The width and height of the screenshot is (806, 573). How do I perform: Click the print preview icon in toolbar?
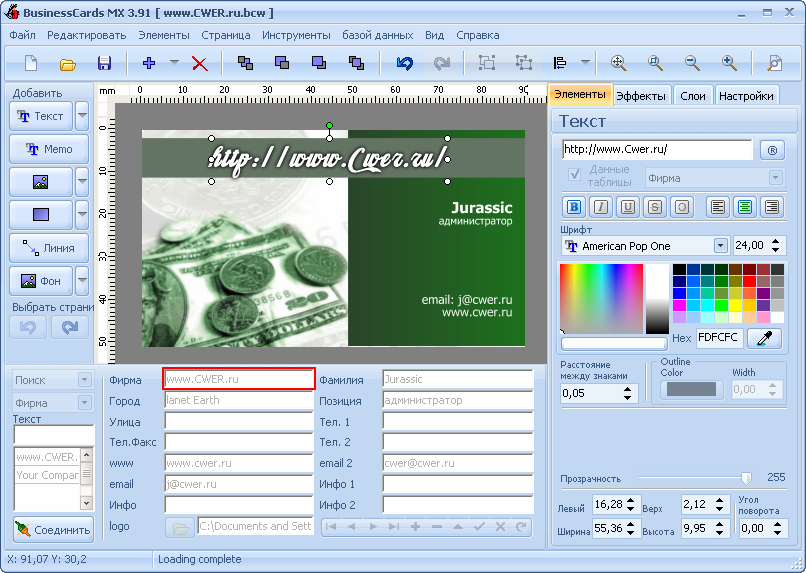tap(774, 63)
